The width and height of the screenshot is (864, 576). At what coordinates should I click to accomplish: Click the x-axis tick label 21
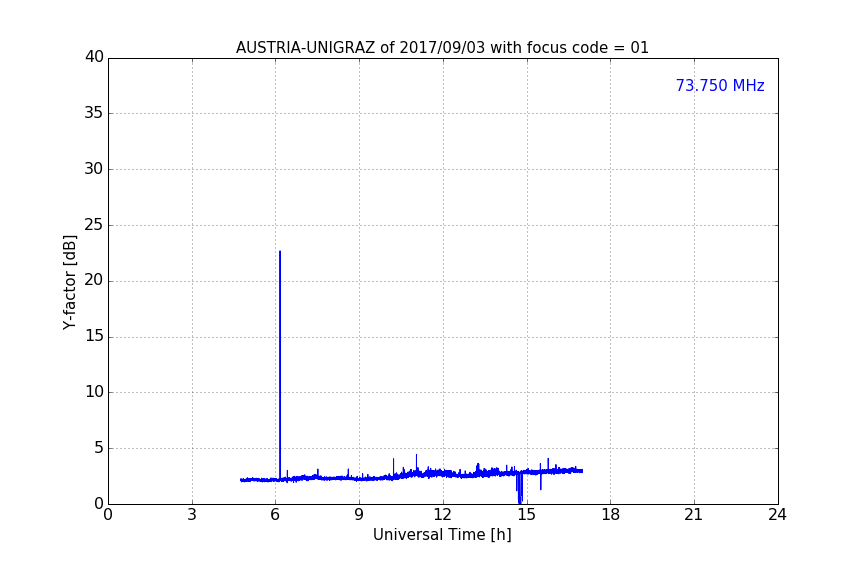pos(694,515)
